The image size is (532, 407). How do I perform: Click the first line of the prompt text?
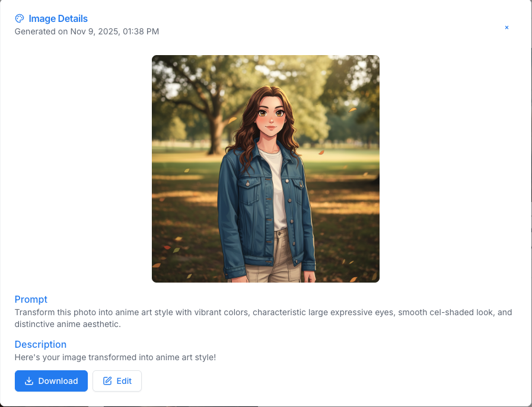point(263,312)
